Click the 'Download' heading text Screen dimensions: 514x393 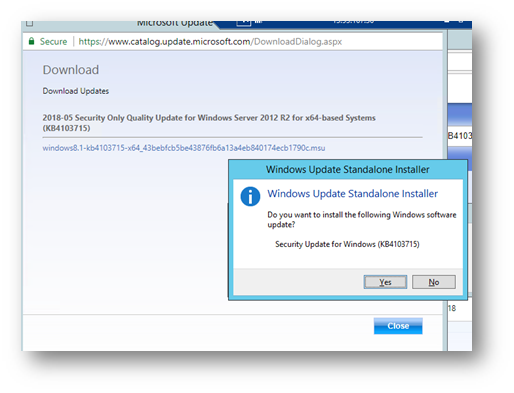pyautogui.click(x=71, y=70)
